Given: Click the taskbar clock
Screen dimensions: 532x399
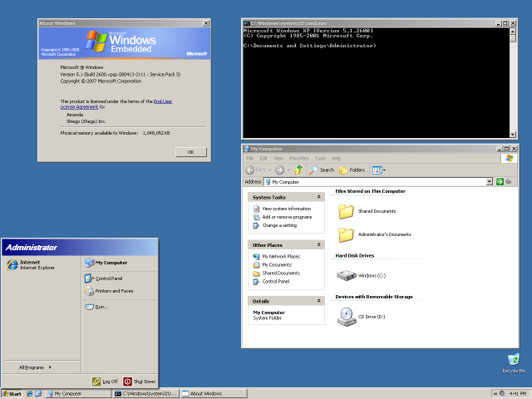Looking at the screenshot, I should [518, 393].
